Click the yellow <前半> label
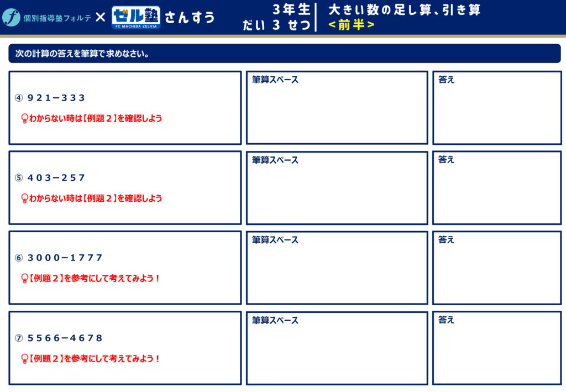This screenshot has height=392, width=566. click(x=351, y=25)
